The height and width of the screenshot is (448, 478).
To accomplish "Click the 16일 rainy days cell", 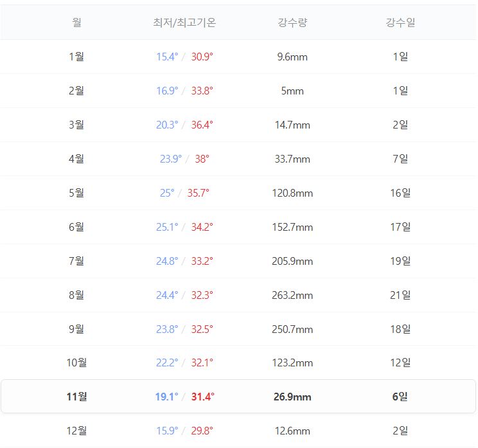I will pos(400,193).
